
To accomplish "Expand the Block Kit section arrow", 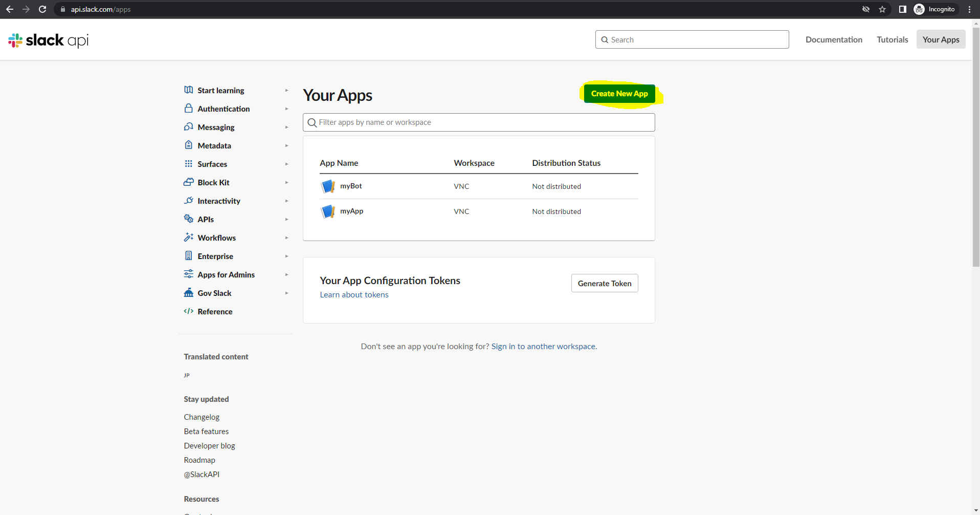I will (287, 182).
